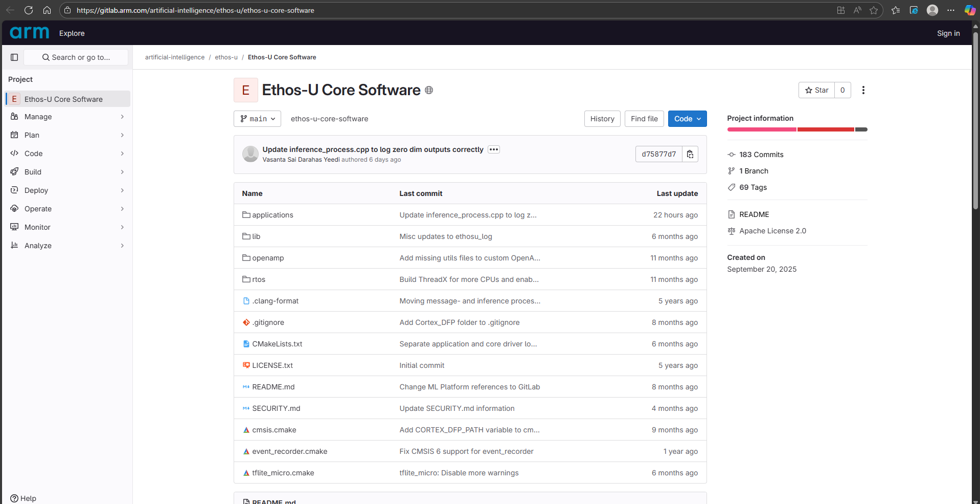Open CMakeLists.txt file
The image size is (980, 504).
(x=277, y=344)
